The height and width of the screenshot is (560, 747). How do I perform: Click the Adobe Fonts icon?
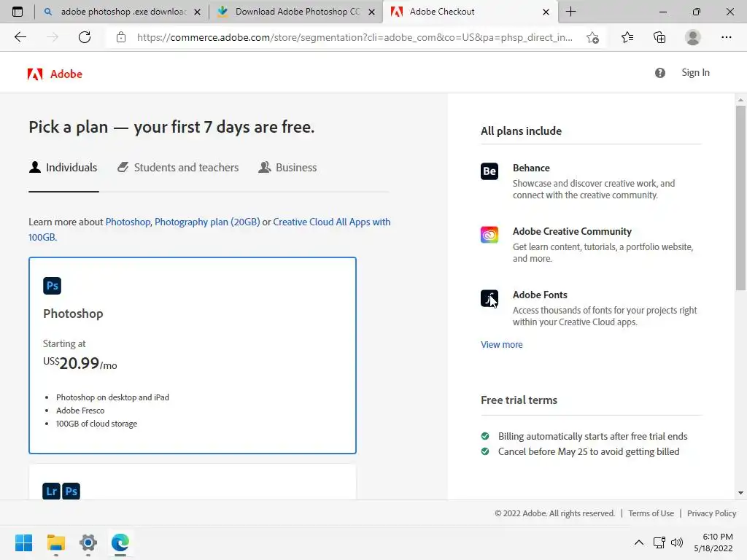pyautogui.click(x=489, y=298)
